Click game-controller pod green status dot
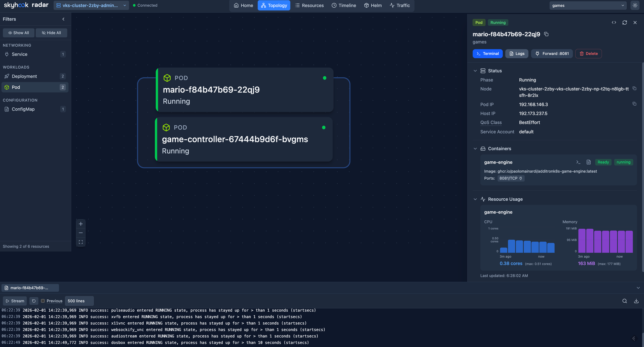644x347 pixels. click(324, 127)
